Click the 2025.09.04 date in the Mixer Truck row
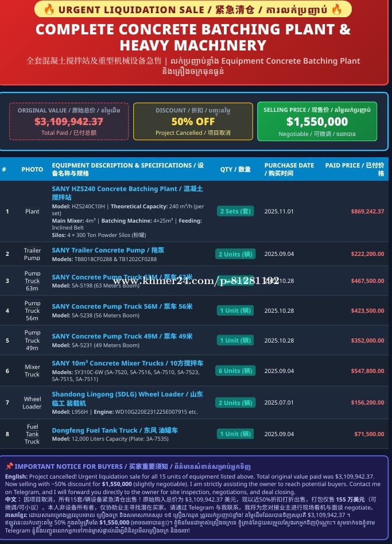This screenshot has width=392, height=544. click(x=279, y=371)
